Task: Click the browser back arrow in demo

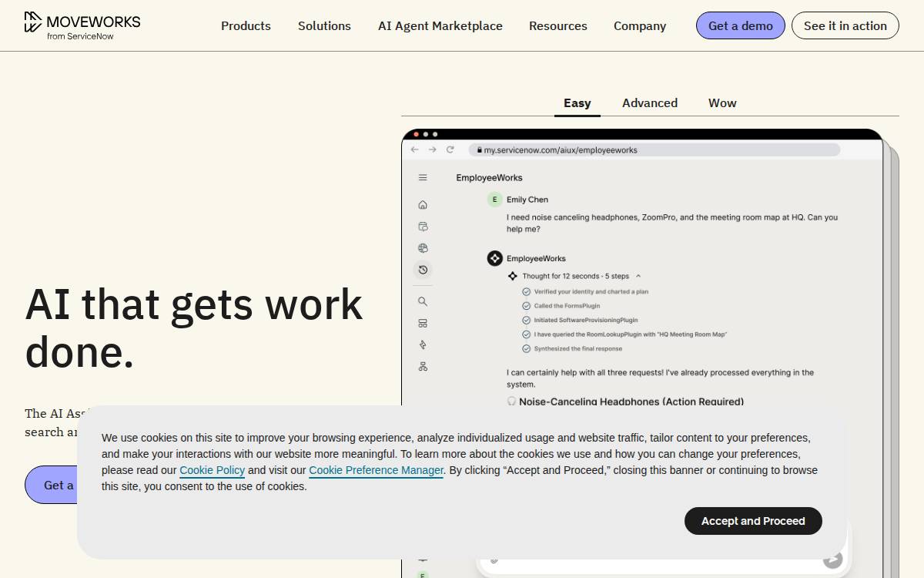Action: 414,150
